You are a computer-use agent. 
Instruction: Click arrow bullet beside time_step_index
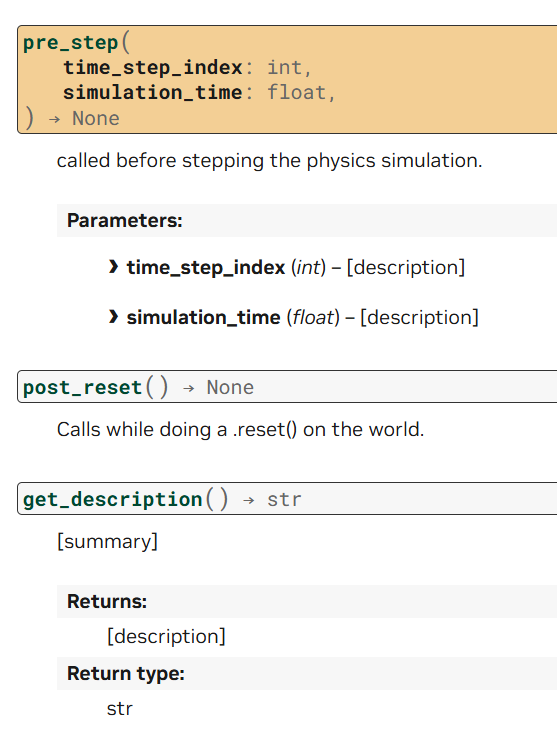coord(113,267)
